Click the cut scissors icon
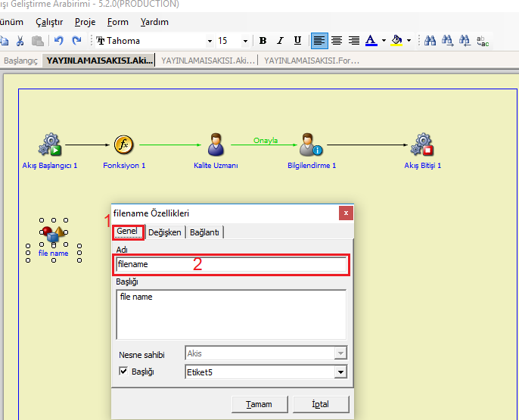The height and width of the screenshot is (420, 519). point(20,41)
